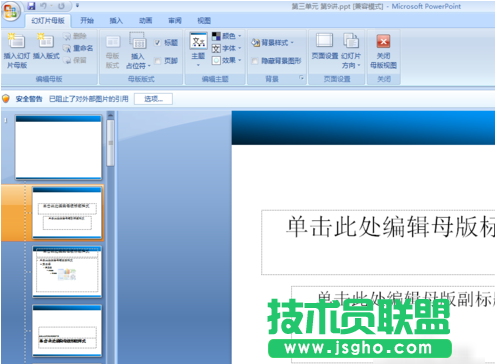Open the Themes gallery
The width and height of the screenshot is (495, 364).
point(198,49)
